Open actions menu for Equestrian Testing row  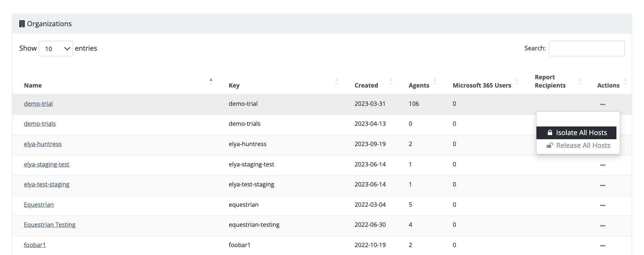602,225
